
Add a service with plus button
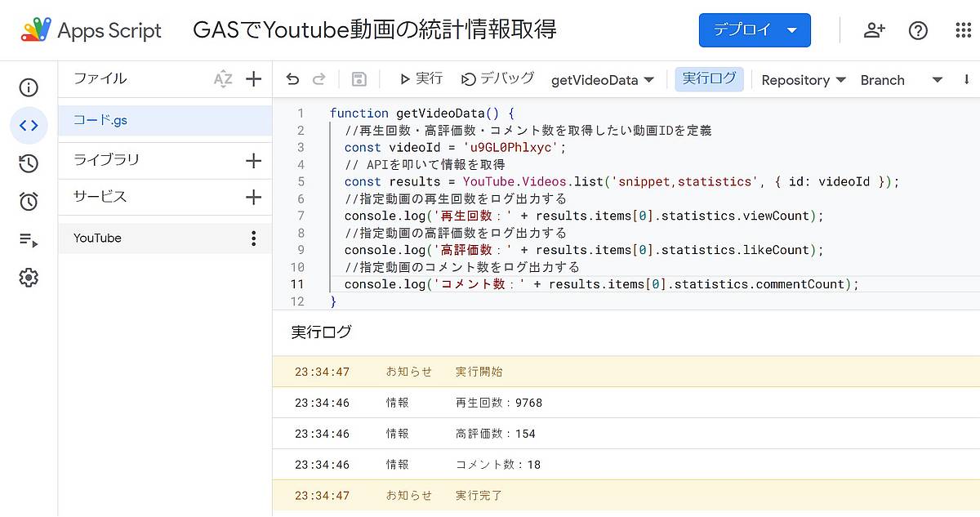pos(253,198)
